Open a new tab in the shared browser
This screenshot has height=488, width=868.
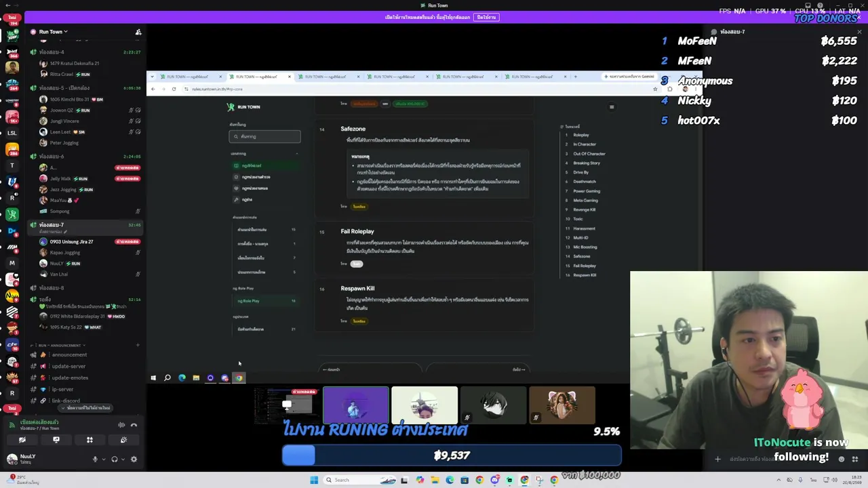tap(575, 77)
